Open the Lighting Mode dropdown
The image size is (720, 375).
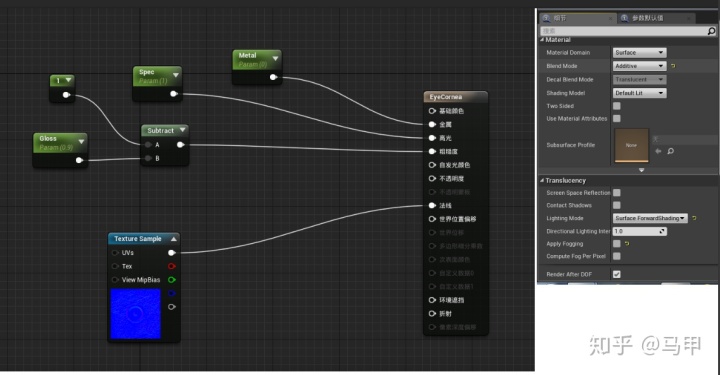click(x=650, y=218)
